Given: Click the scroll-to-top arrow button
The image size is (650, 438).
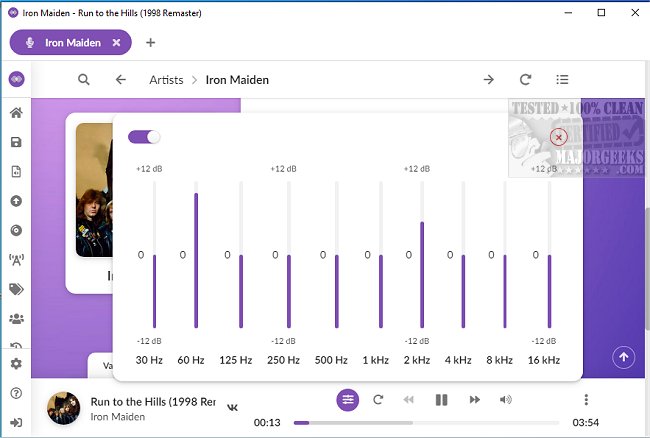Looking at the screenshot, I should (623, 356).
